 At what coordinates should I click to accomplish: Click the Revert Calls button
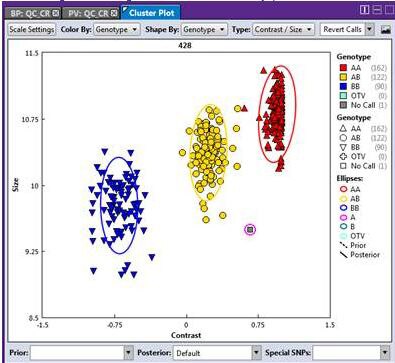click(x=342, y=30)
